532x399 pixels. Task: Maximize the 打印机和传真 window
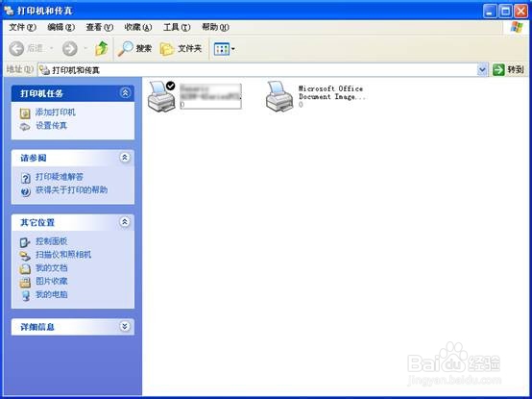[505, 12]
